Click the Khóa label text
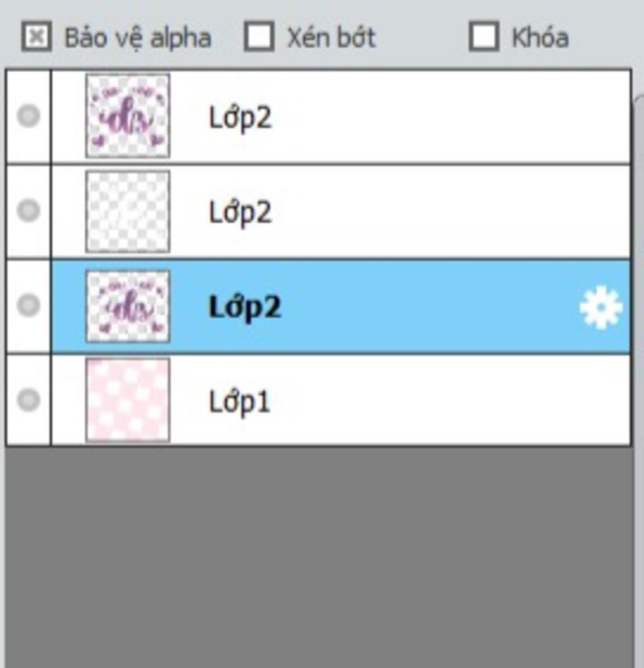The width and height of the screenshot is (644, 668). [x=540, y=38]
